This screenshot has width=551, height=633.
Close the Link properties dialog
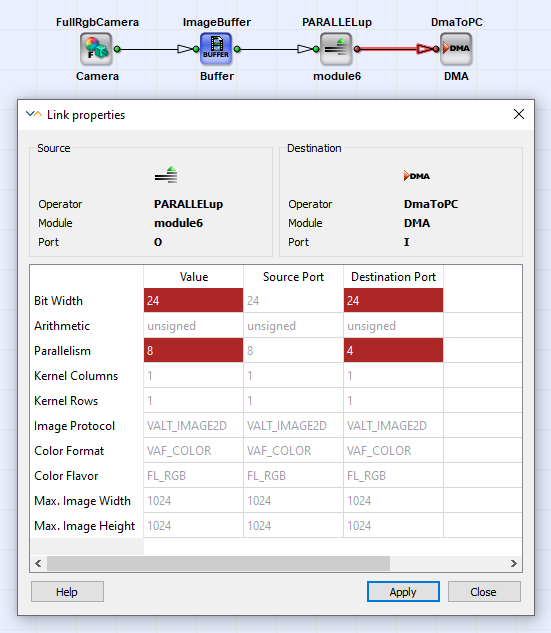click(519, 114)
